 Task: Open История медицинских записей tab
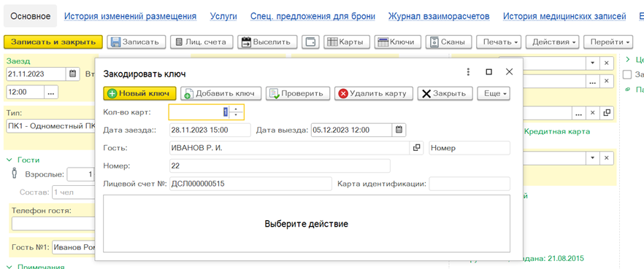click(564, 16)
